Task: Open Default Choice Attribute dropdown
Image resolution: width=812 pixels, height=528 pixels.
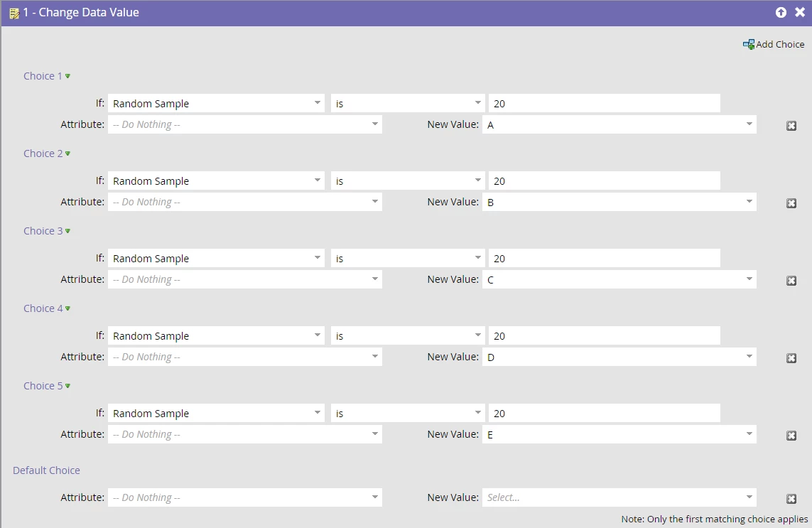Action: tap(245, 497)
